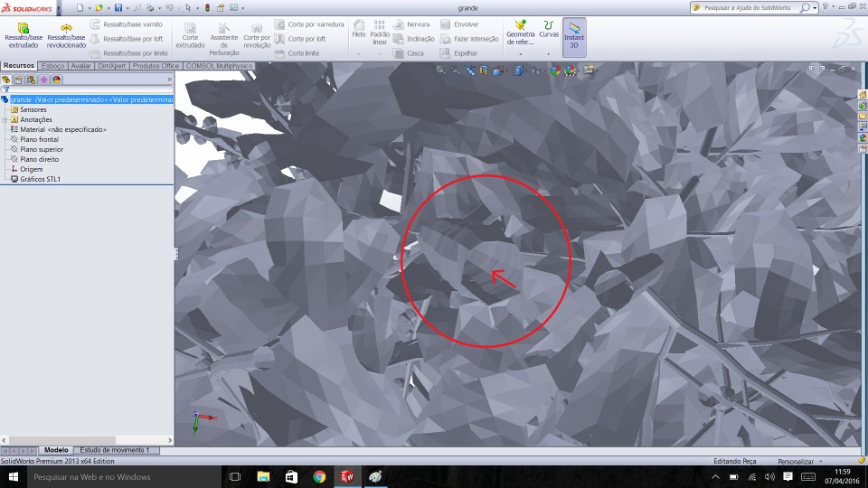Switch to the Esboço tab

click(52, 66)
